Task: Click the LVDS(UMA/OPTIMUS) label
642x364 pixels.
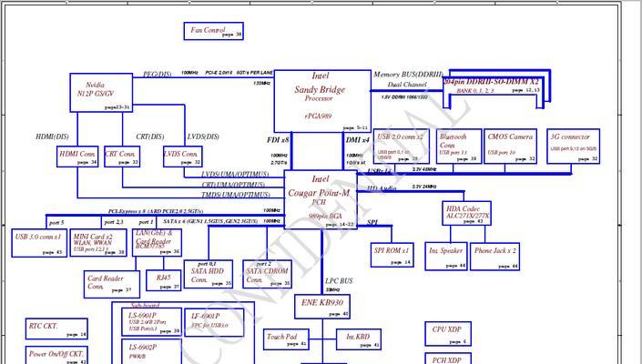Action: [235, 174]
